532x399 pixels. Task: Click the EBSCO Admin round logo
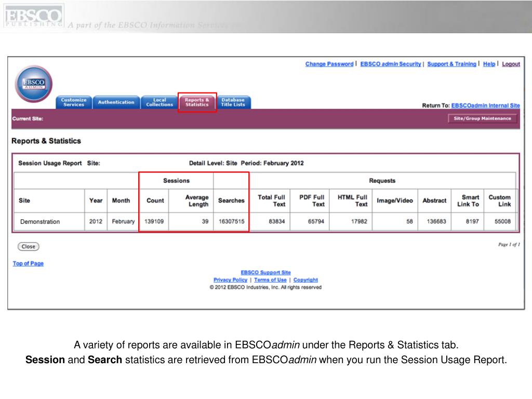(34, 84)
